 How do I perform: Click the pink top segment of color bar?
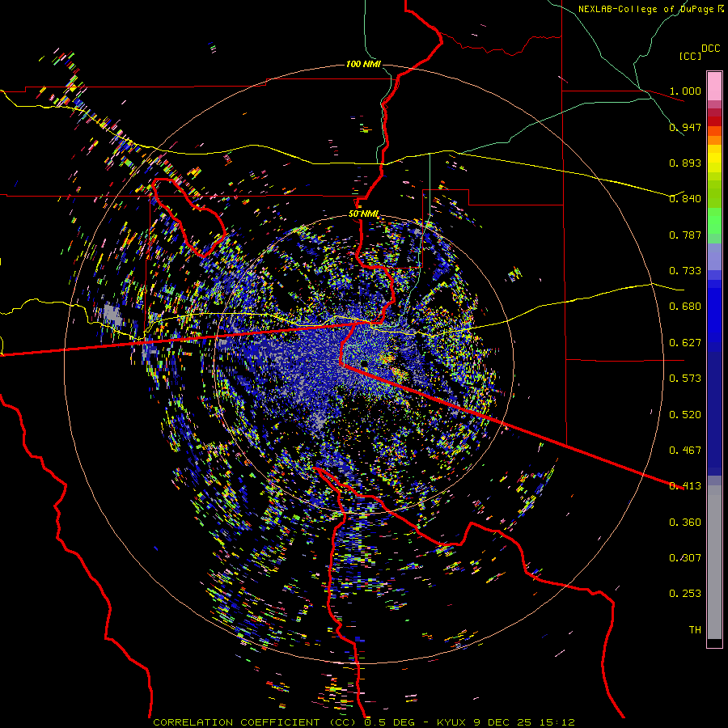[x=714, y=86]
